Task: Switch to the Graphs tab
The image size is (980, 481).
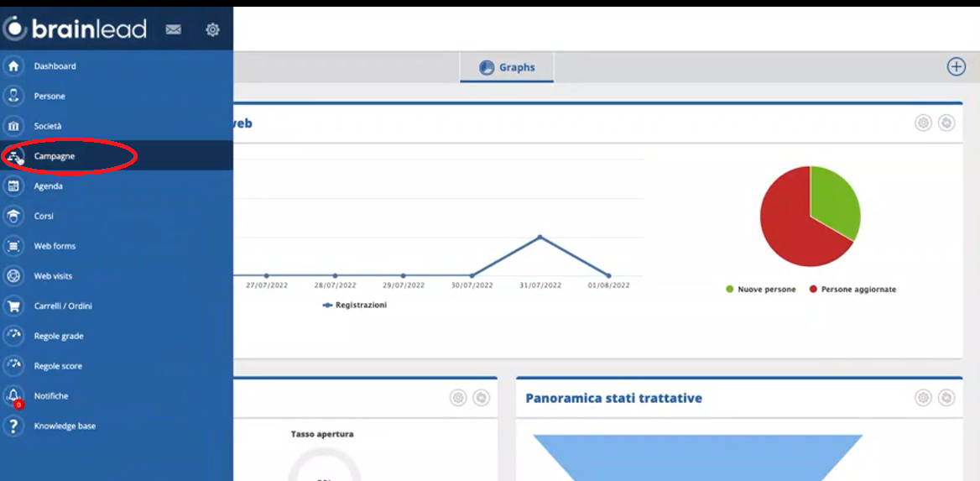Action: point(507,67)
